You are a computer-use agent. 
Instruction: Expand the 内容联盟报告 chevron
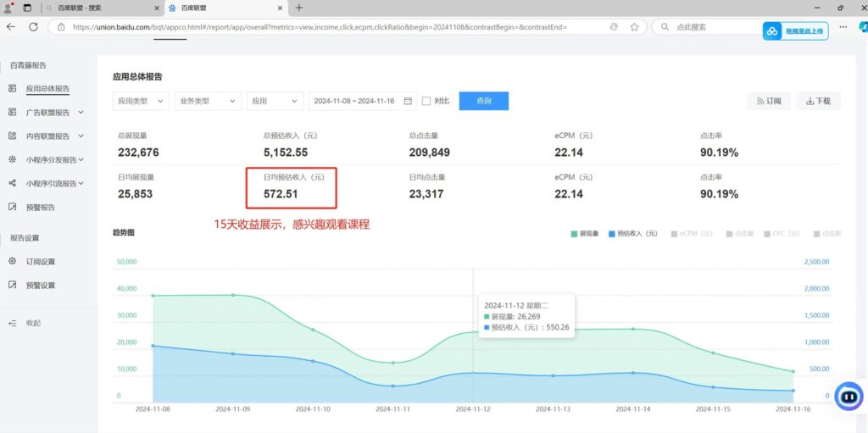[81, 136]
